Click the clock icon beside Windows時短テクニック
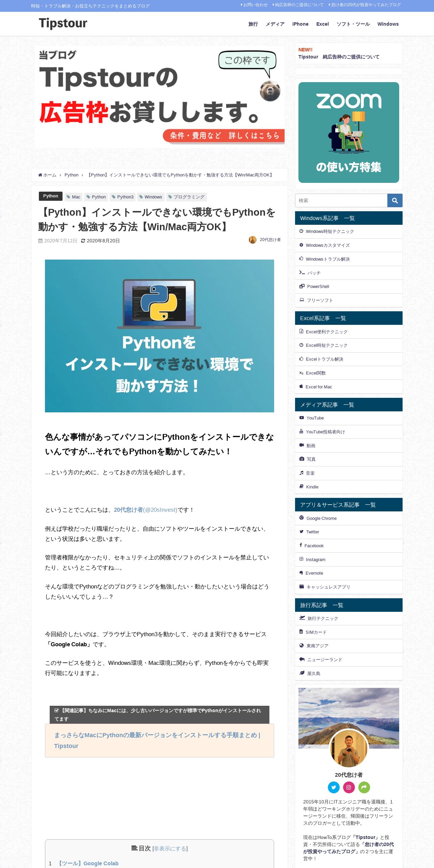The image size is (434, 868). click(x=301, y=231)
